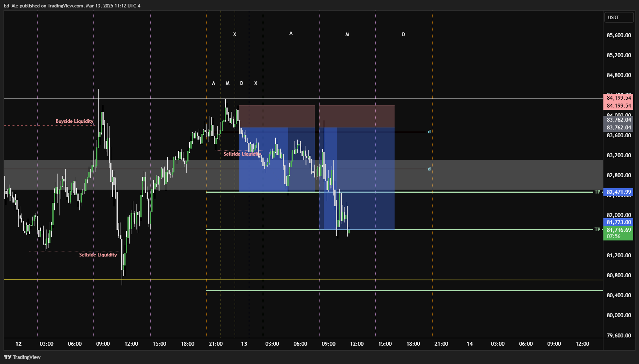Select the Sellside Liquidity label beneath the dotted line at the session low
This screenshot has height=364, width=639.
[x=98, y=255]
